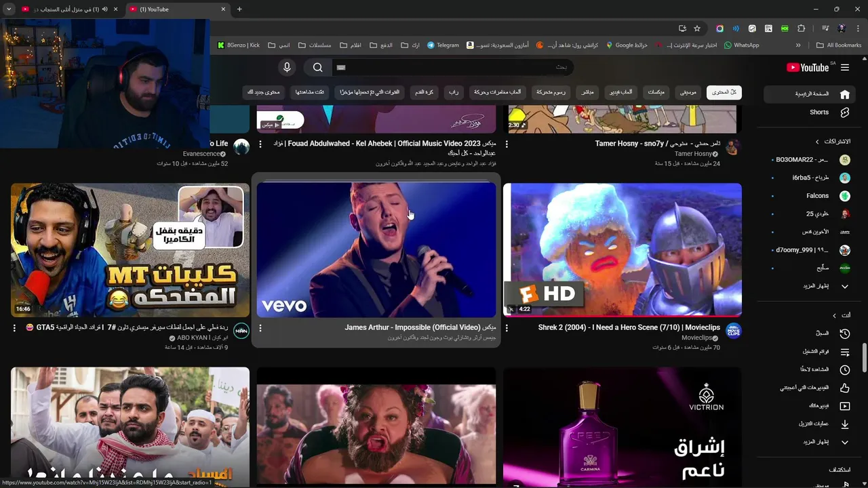The height and width of the screenshot is (488, 868).
Task: Select the Mixes (ميكسات) filter chip
Action: [656, 92]
